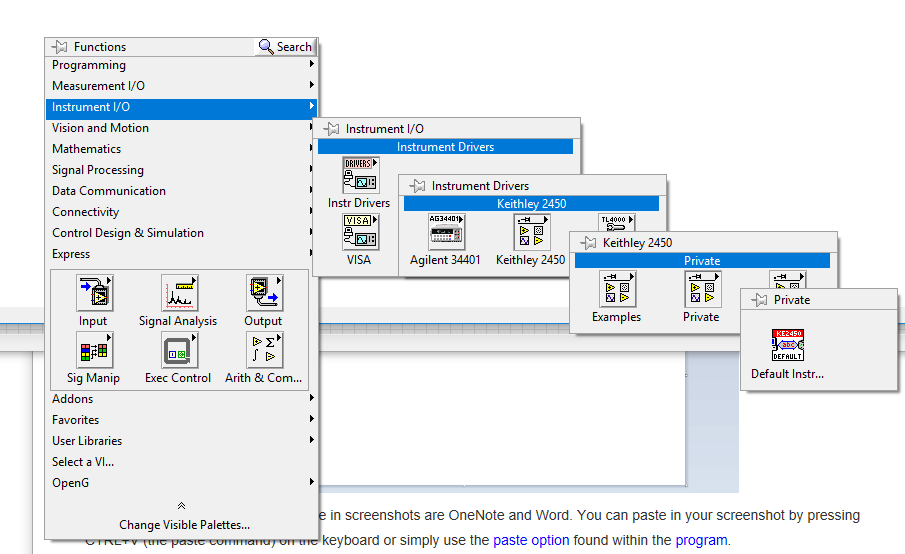The height and width of the screenshot is (554, 905).
Task: Click Change Visible Palettes...
Action: 184,525
